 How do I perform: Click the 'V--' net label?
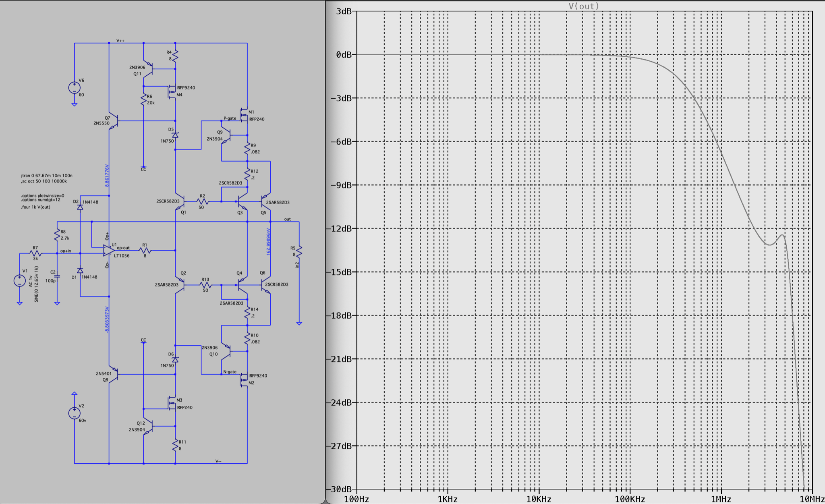(x=218, y=461)
